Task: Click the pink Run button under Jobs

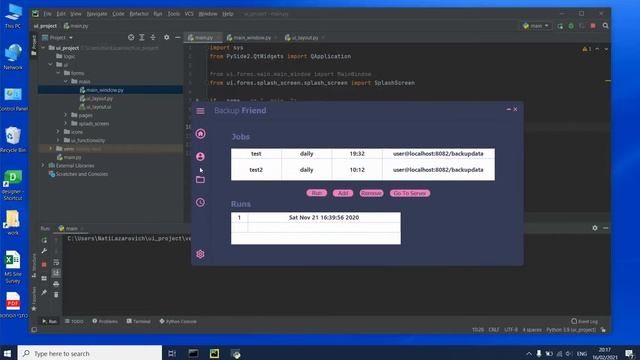Action: 316,193
